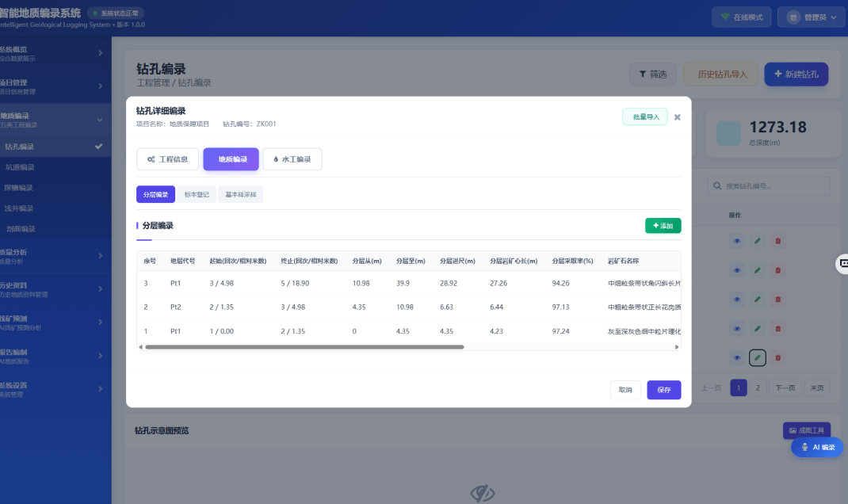Click the eye icon in the top background list row

click(736, 241)
